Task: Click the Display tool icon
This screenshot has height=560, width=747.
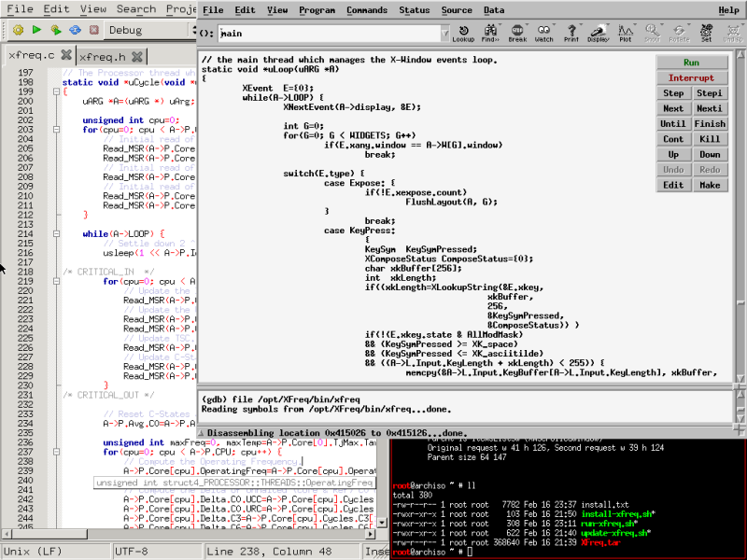Action: (599, 34)
